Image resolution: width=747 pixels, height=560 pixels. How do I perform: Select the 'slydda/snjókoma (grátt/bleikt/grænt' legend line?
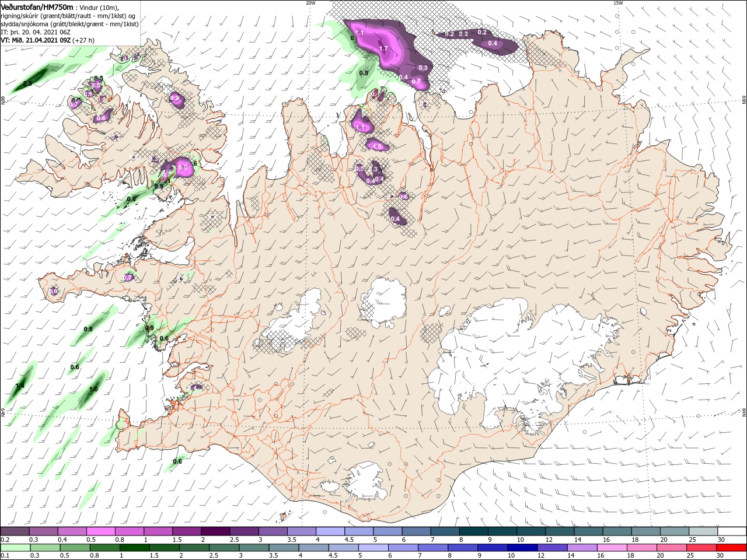pos(69,24)
